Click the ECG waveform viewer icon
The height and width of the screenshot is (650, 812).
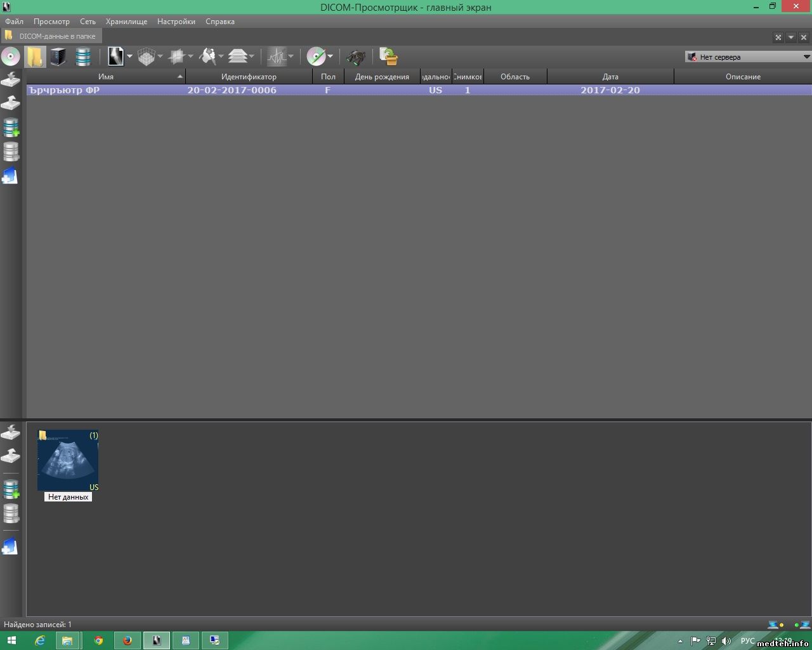pos(277,56)
